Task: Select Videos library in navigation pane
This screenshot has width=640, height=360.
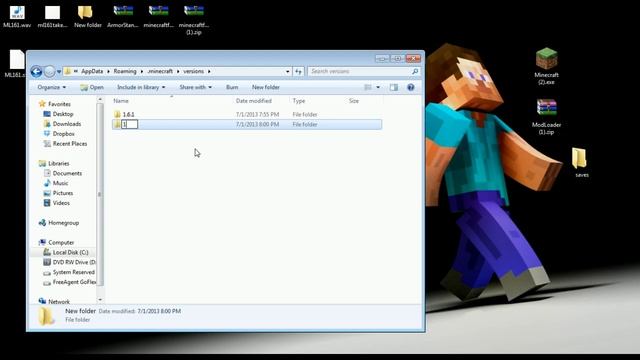Action: point(57,203)
